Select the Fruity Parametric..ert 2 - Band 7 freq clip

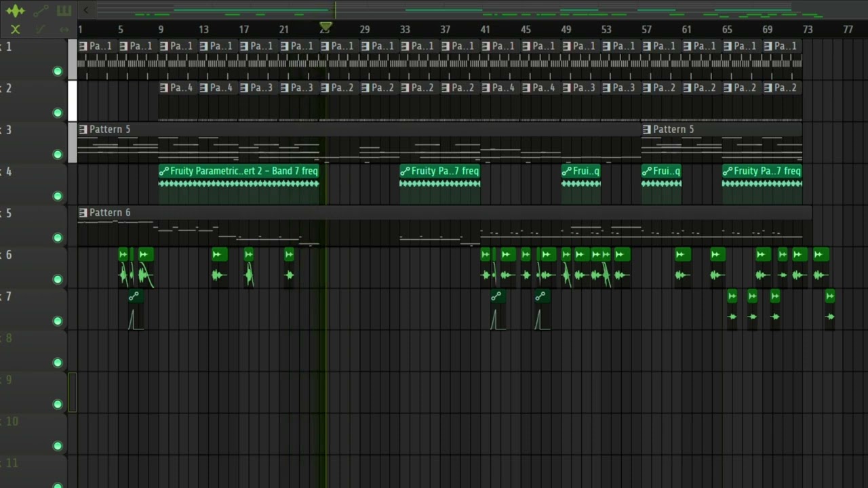click(x=239, y=184)
